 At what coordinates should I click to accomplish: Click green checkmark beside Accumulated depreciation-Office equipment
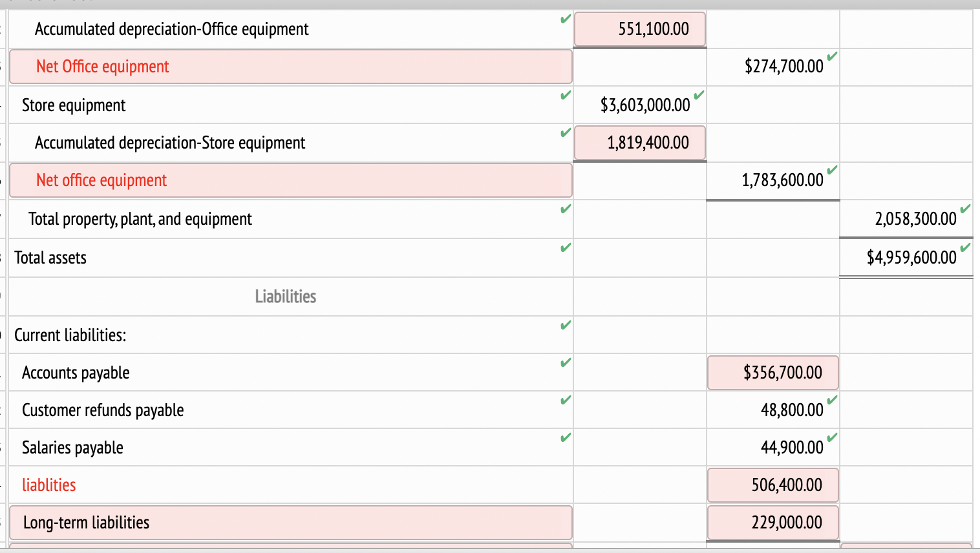(566, 20)
